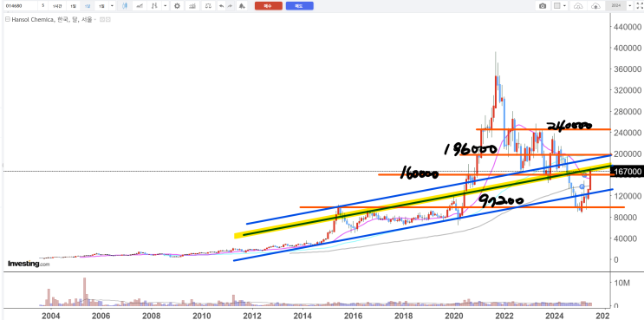This screenshot has height=320, width=644.
Task: Select the 5 minute interval button
Action: pyautogui.click(x=42, y=6)
